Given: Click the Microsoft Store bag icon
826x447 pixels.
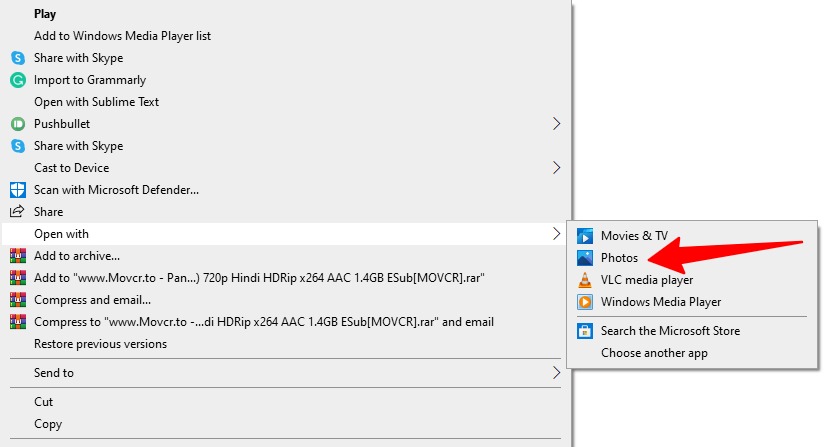Looking at the screenshot, I should click(585, 331).
